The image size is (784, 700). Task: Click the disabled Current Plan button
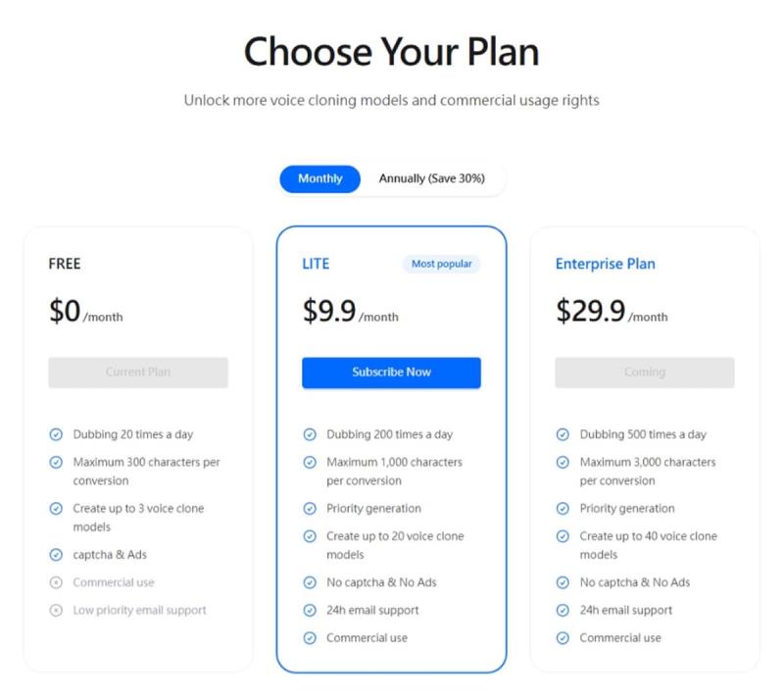[x=138, y=373]
